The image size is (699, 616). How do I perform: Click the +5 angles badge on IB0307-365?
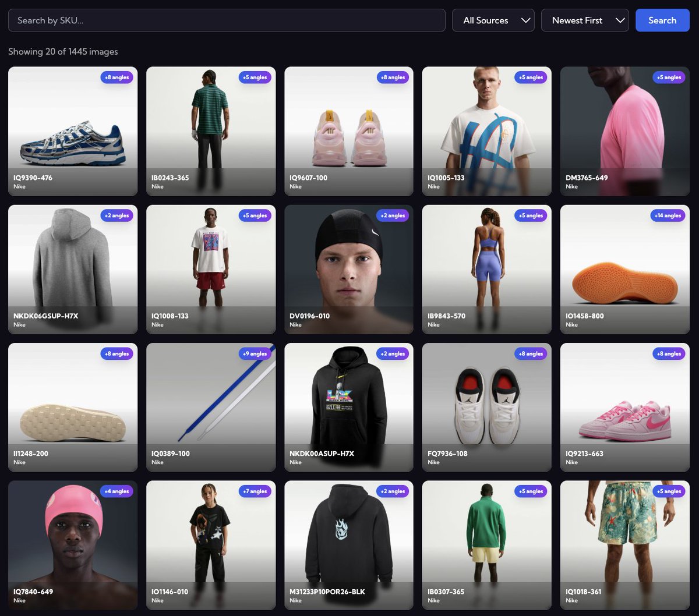point(531,491)
